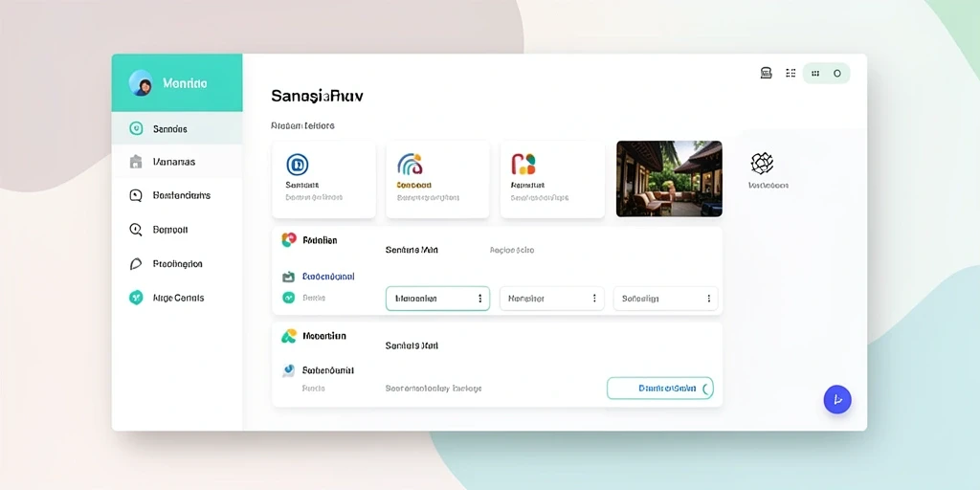Open the middle dropdown in the first panel
Screen dimensions: 980x490
[x=552, y=299]
